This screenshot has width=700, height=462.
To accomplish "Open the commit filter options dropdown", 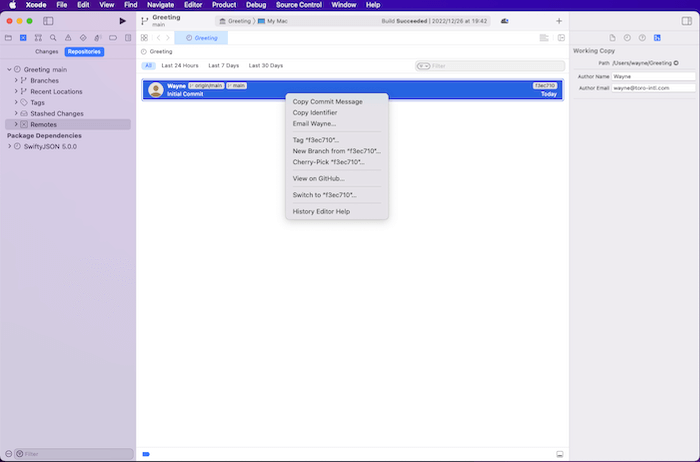I will [423, 66].
